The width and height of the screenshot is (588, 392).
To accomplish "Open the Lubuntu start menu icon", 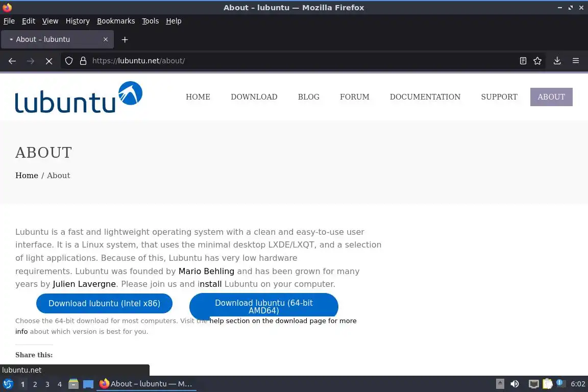I will tap(8, 384).
